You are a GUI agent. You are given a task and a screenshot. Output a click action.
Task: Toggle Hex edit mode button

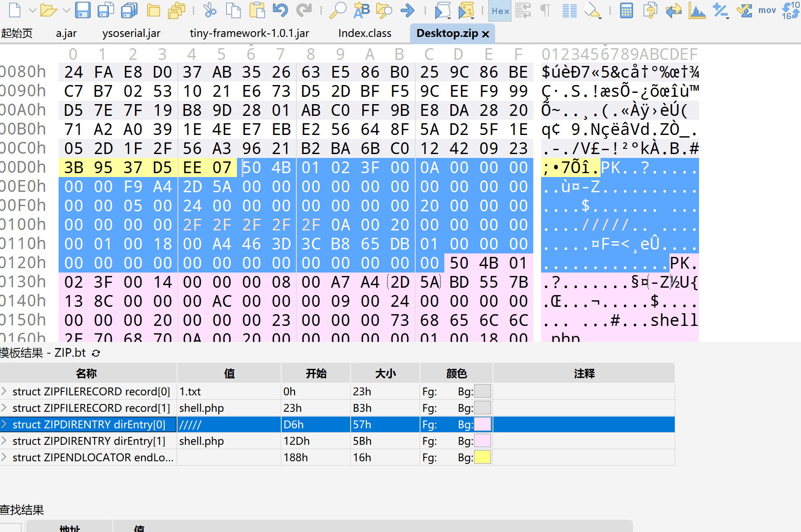coord(500,11)
